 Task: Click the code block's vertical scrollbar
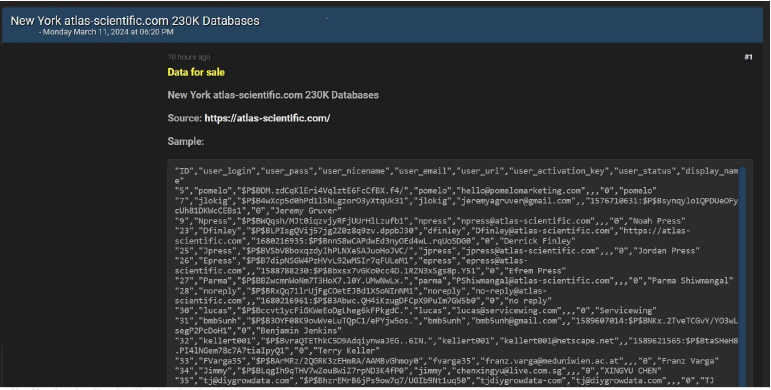[741, 275]
